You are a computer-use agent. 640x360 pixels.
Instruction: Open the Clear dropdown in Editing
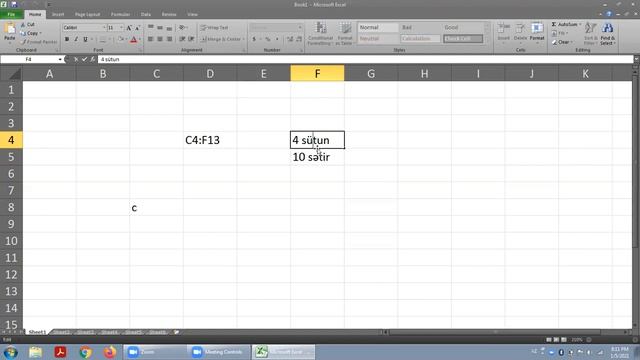pos(562,42)
